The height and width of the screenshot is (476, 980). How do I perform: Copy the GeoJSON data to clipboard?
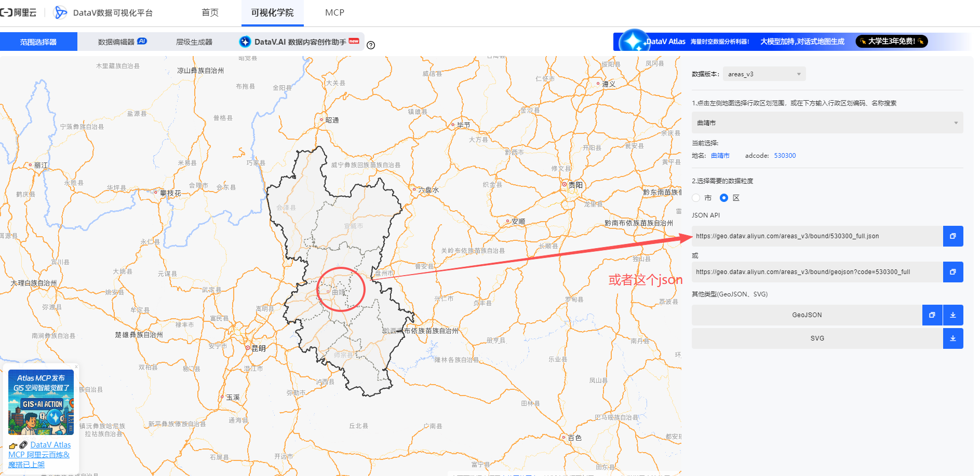(x=932, y=315)
